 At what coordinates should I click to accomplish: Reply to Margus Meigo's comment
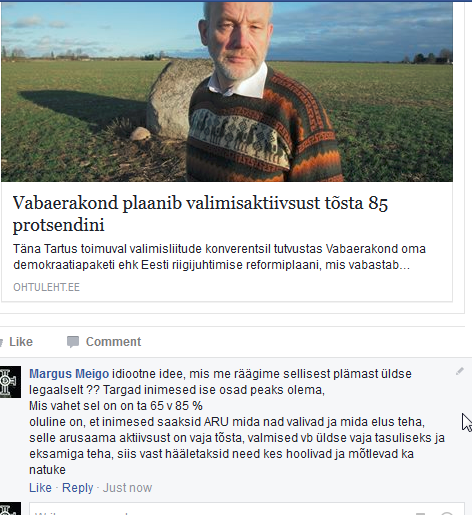(x=78, y=488)
